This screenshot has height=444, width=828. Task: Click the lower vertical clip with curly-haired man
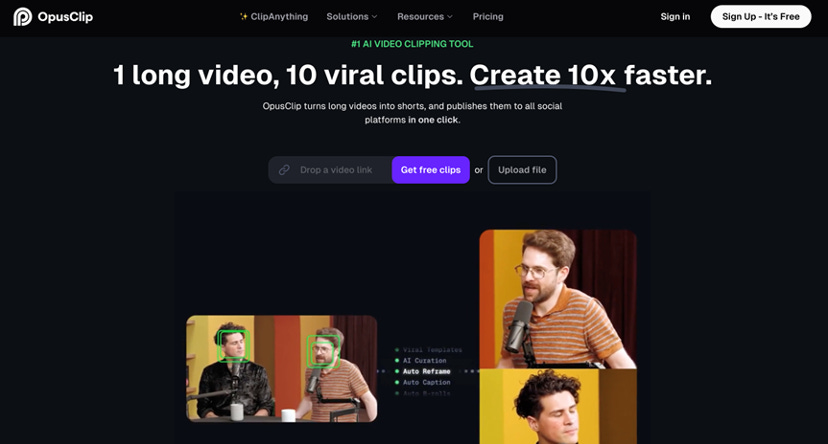558,407
